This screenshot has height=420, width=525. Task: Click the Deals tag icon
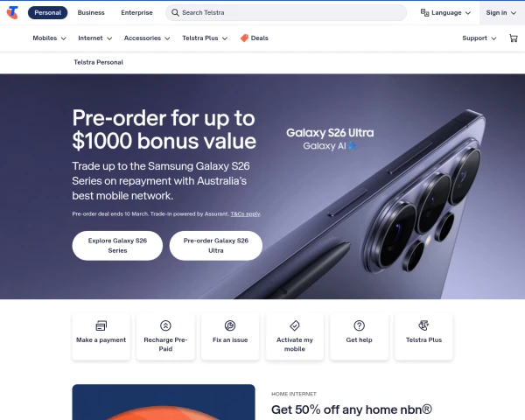(x=244, y=38)
